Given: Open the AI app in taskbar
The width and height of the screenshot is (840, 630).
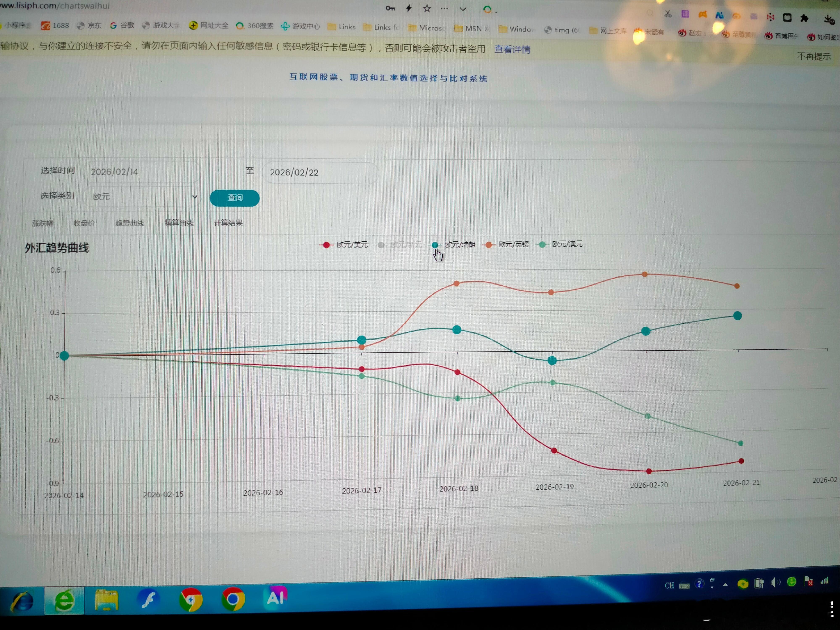Looking at the screenshot, I should point(275,598).
